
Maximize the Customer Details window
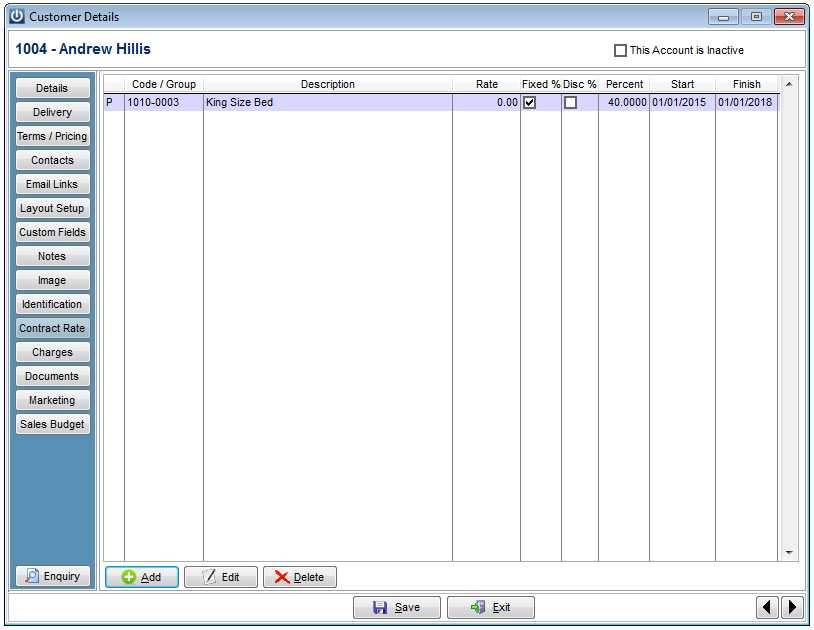(756, 17)
